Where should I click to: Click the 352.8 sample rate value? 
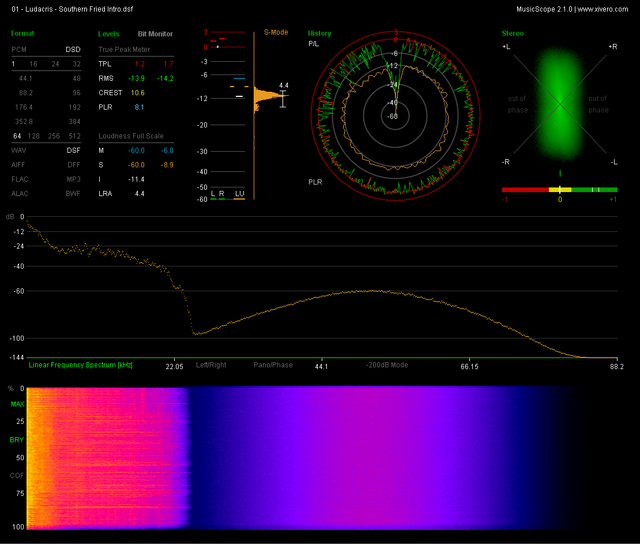click(24, 122)
